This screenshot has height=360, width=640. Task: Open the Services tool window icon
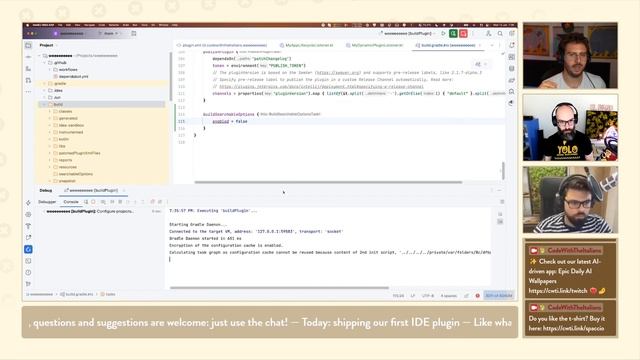click(x=28, y=214)
